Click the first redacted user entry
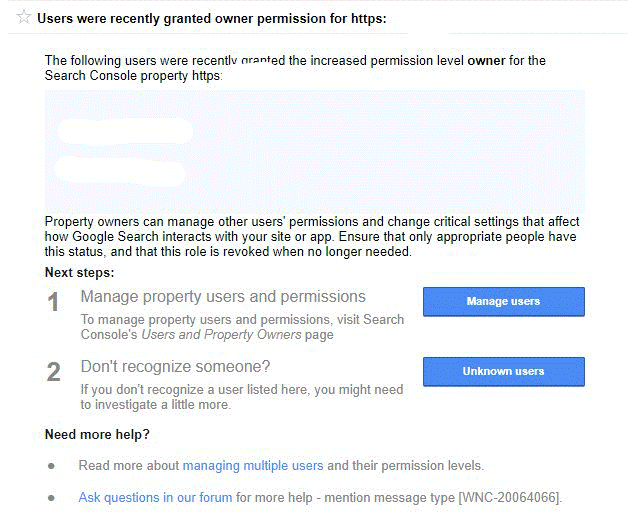This screenshot has width=628, height=525. click(x=125, y=131)
